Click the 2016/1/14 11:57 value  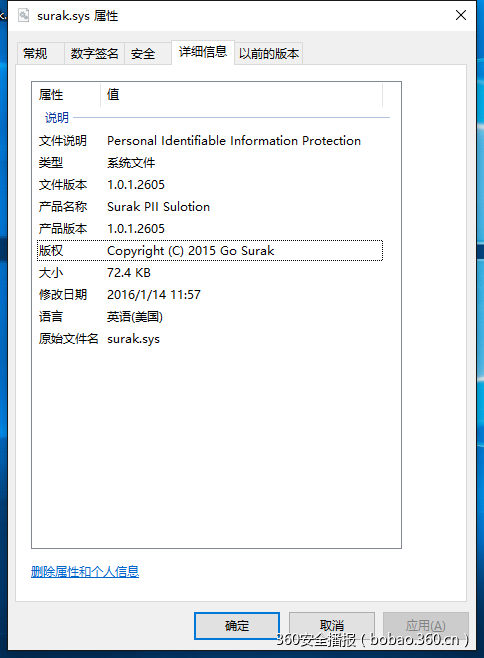coord(154,295)
